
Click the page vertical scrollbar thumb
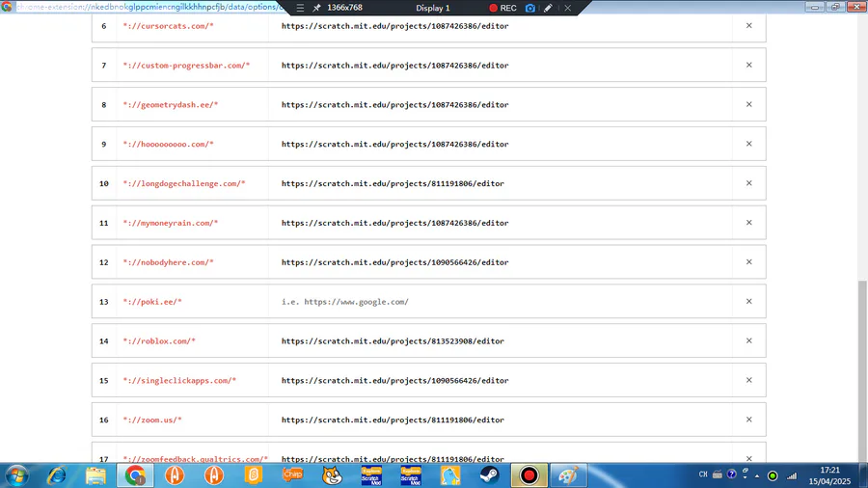(x=862, y=370)
